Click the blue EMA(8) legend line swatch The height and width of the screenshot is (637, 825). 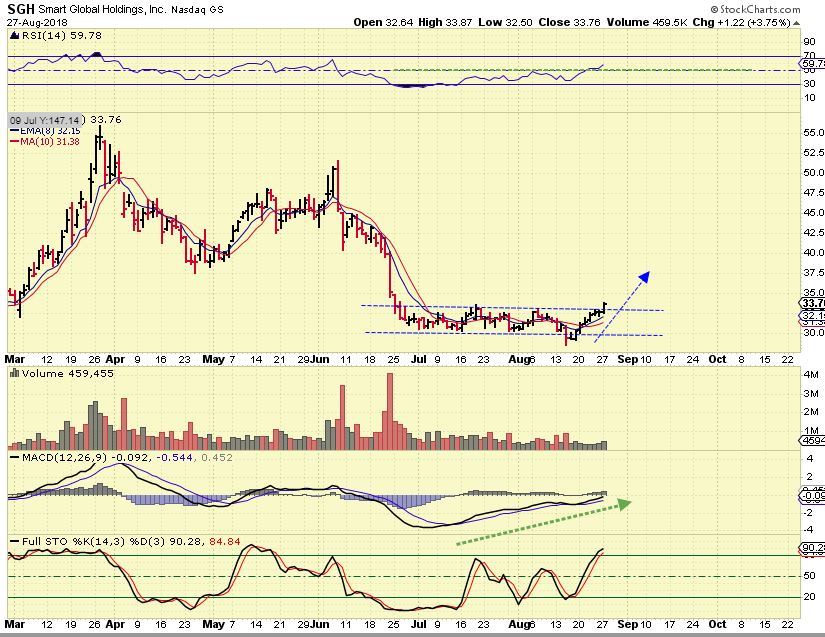tap(15, 130)
